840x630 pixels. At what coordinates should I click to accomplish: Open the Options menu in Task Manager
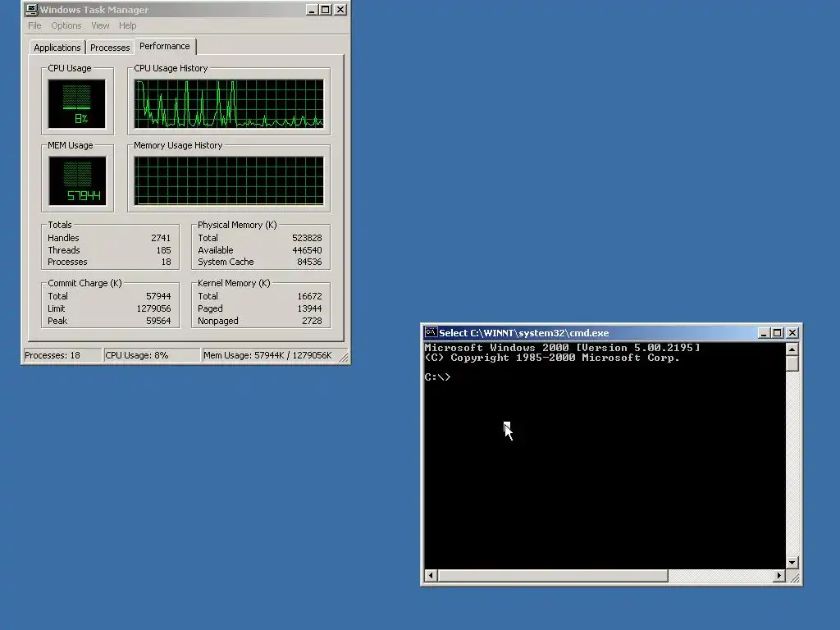[x=66, y=25]
